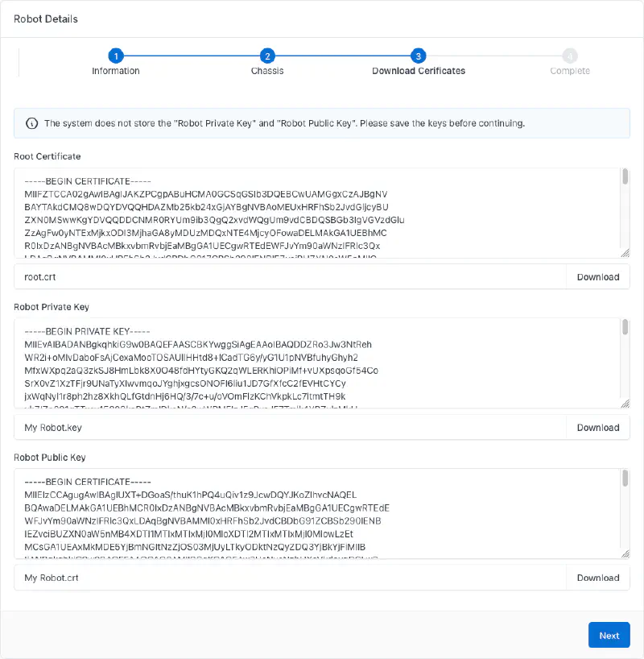The width and height of the screenshot is (644, 659).
Task: Click the Robot Private Key resize handle
Action: 625,404
